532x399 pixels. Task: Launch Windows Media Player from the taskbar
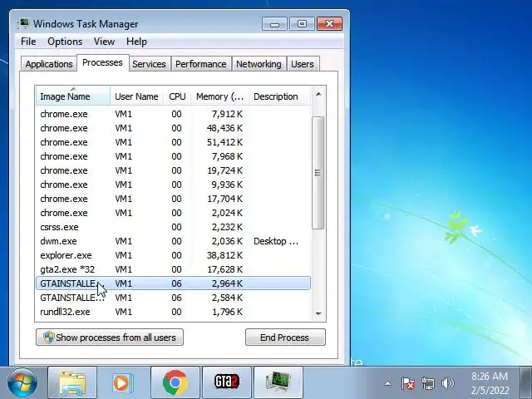click(124, 383)
